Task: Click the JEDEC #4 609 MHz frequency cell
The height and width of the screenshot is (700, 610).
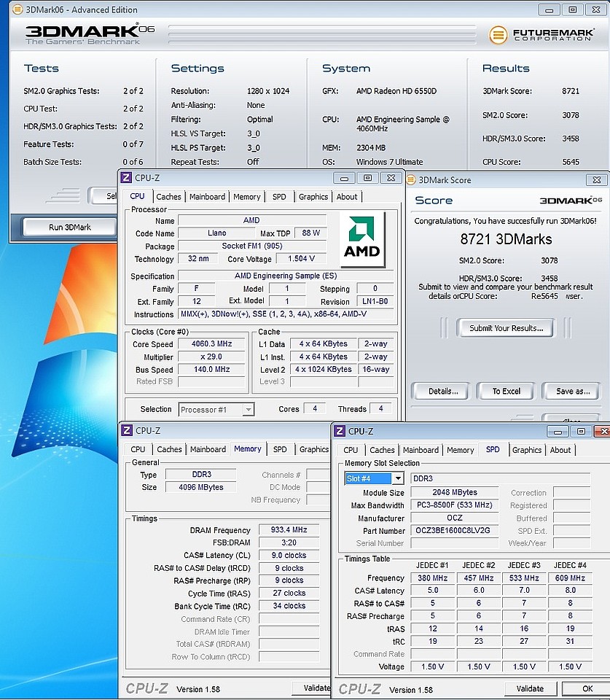Action: (570, 578)
